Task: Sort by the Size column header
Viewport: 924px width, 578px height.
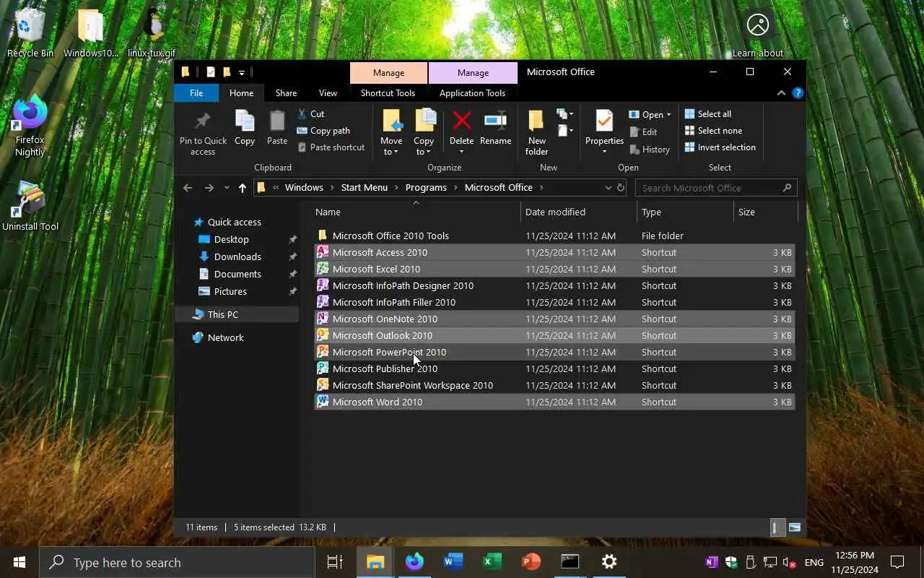Action: [x=766, y=212]
